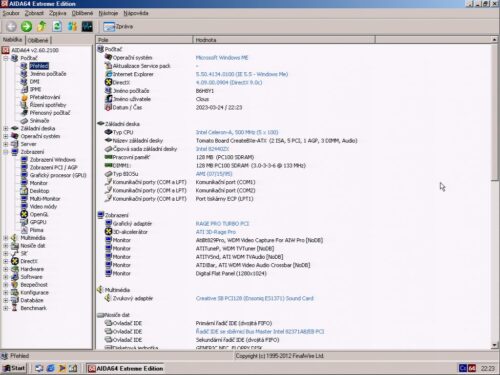Click the Konfigurace tree icon
This screenshot has width=500, height=375.
click(x=15, y=292)
